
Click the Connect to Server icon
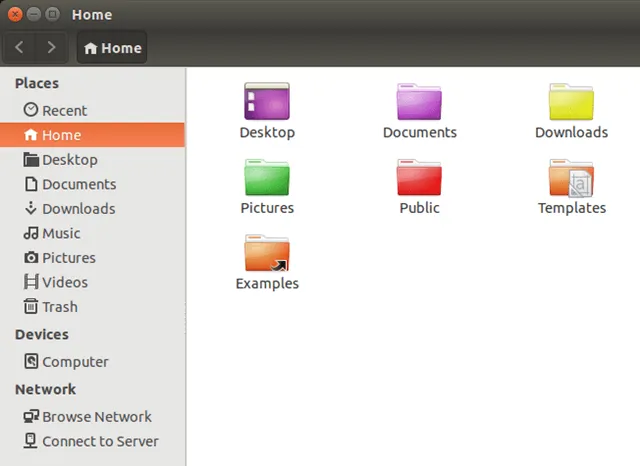[x=30, y=441]
